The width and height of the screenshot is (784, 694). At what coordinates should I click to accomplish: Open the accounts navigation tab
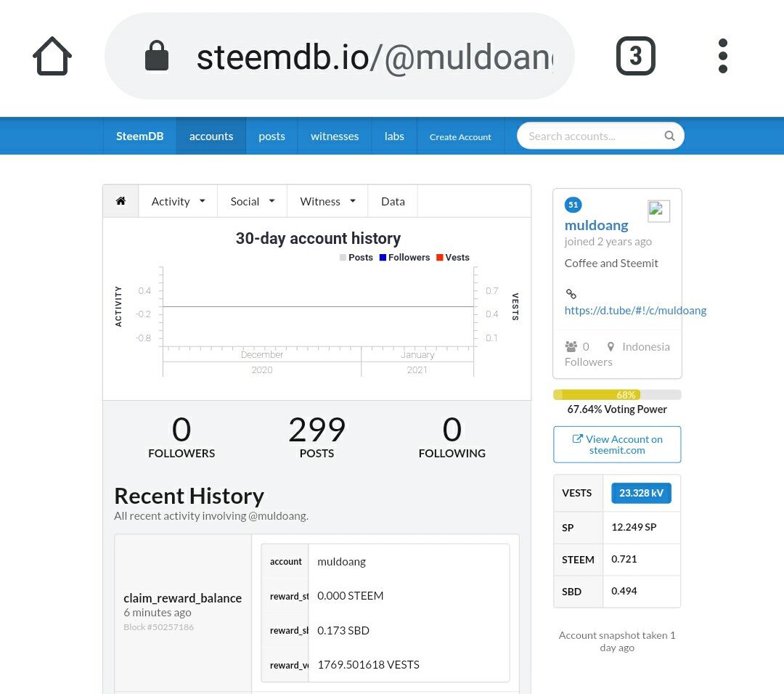(x=211, y=136)
